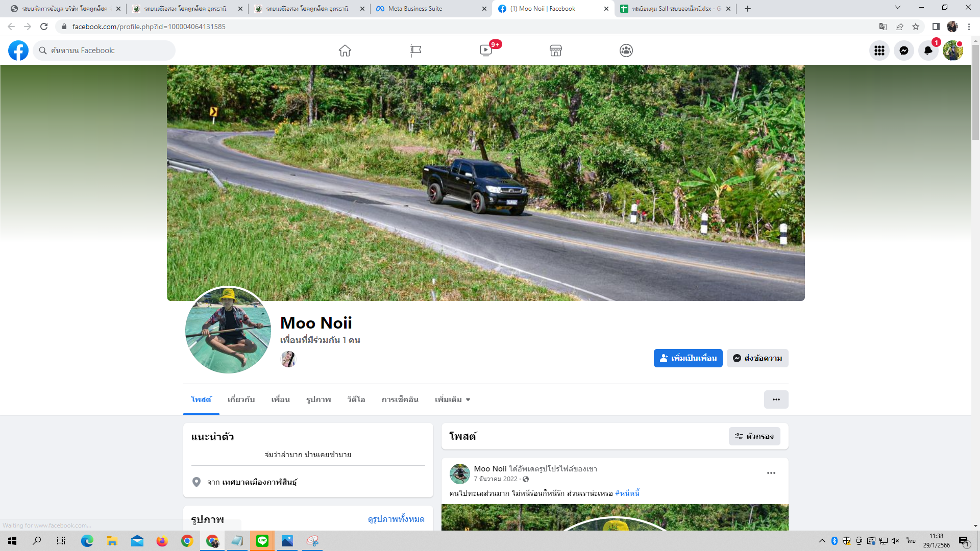Open the three-dot menu on the profile tab bar
The image size is (980, 551).
[776, 399]
